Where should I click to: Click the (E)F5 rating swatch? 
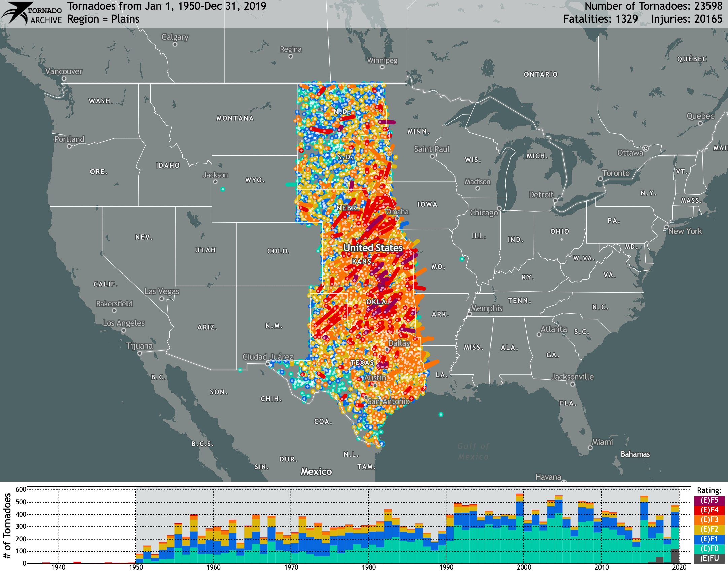click(709, 500)
